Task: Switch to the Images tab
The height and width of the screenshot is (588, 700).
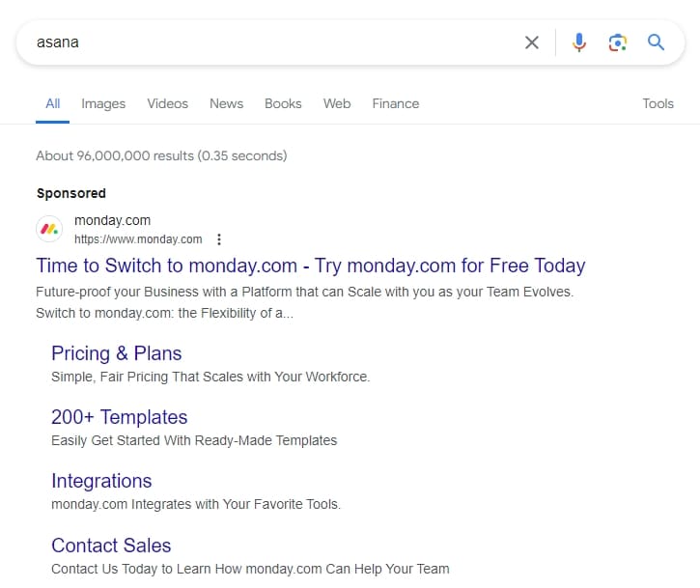Action: [x=103, y=103]
